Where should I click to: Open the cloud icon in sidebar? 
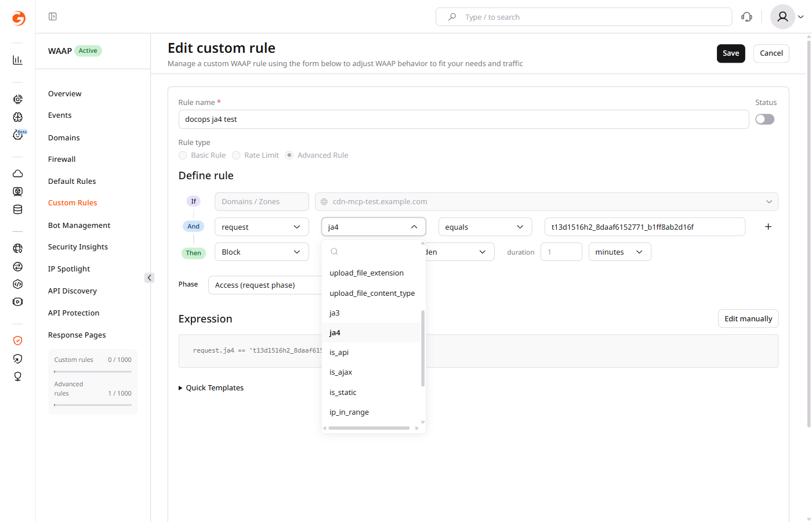pyautogui.click(x=18, y=173)
